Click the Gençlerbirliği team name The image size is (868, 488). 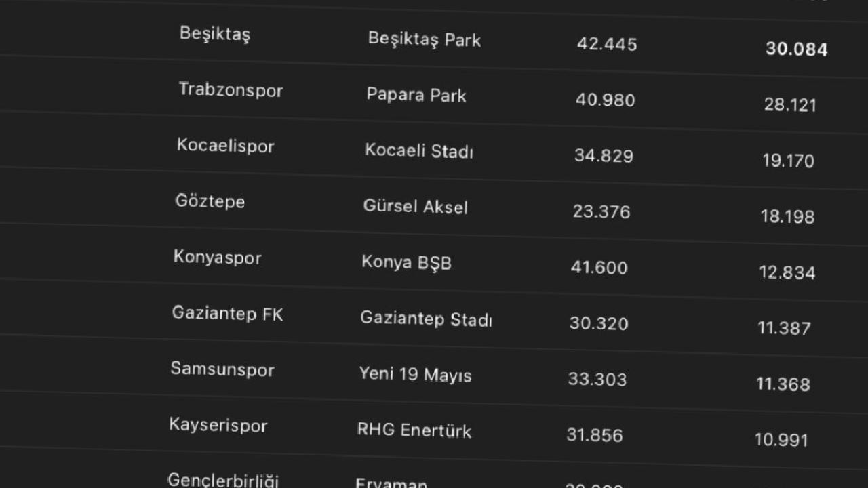click(222, 480)
